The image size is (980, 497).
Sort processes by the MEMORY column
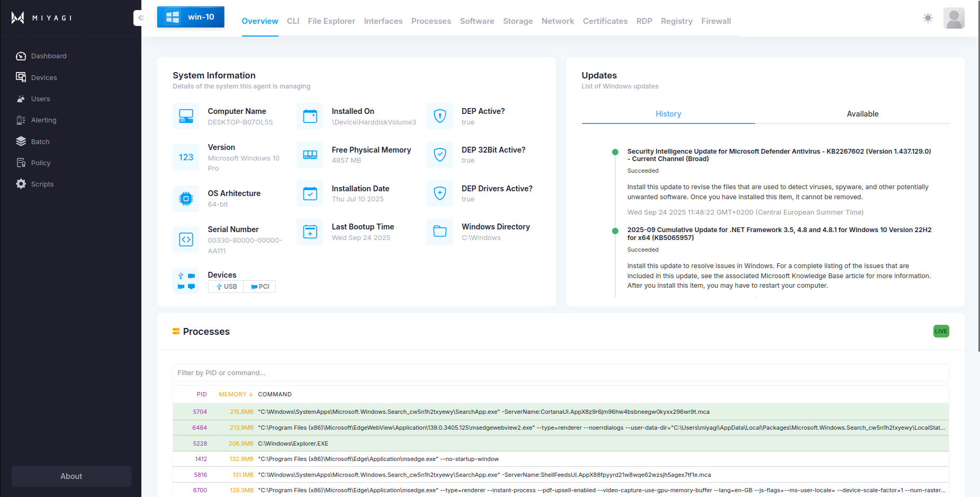tap(236, 394)
